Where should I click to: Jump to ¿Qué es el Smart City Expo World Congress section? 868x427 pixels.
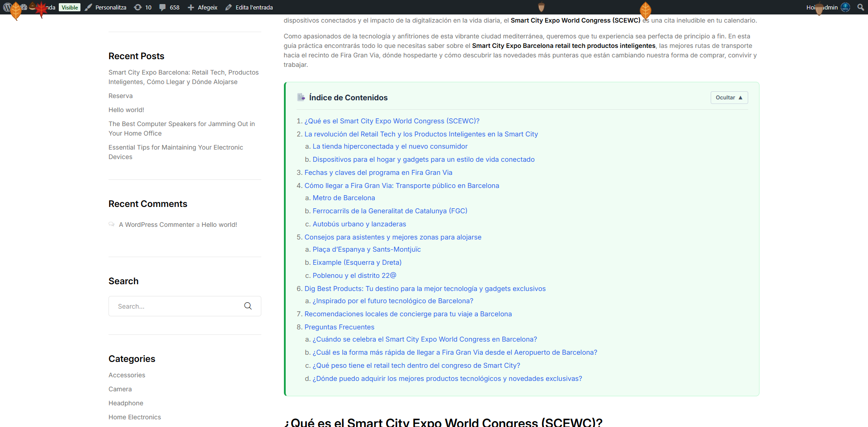coord(392,121)
